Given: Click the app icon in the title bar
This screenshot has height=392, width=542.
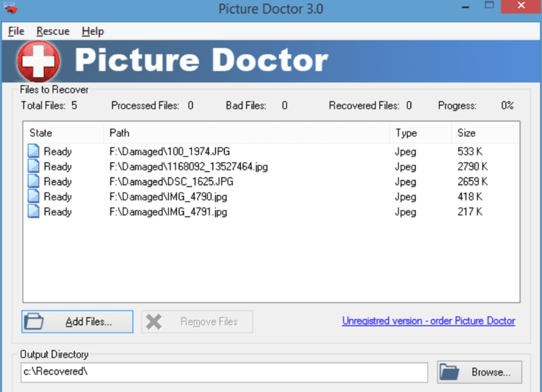Looking at the screenshot, I should tap(10, 8).
